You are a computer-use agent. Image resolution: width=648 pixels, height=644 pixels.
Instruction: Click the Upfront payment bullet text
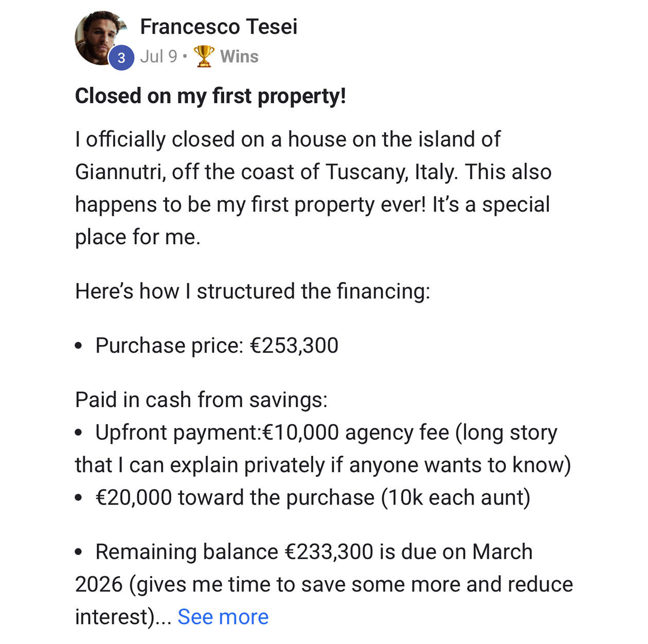tap(178, 433)
